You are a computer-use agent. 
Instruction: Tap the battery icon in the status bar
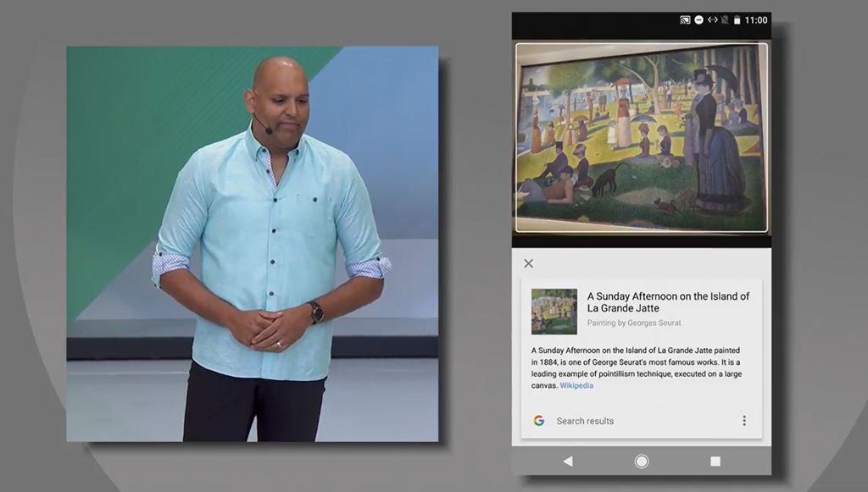coord(737,20)
